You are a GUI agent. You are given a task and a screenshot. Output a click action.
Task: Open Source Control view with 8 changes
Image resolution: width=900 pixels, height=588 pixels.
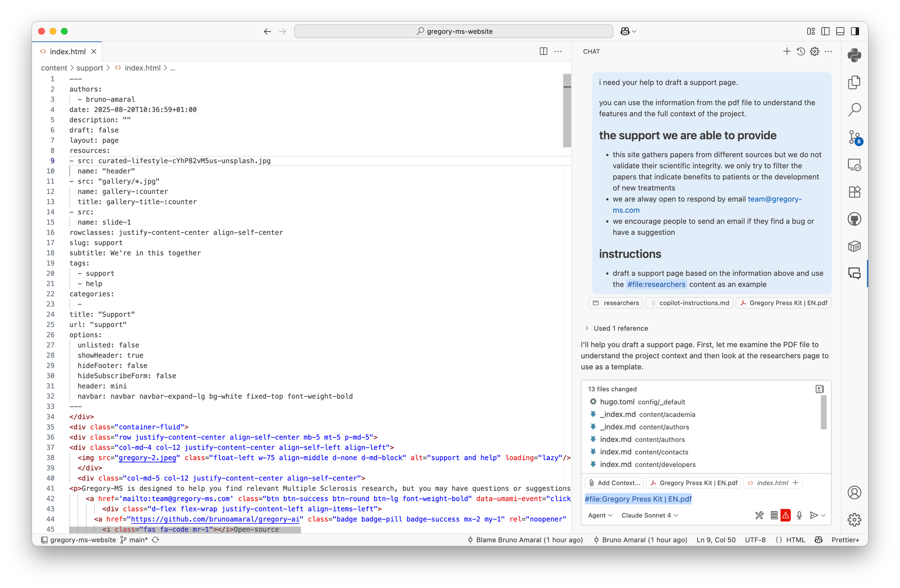pyautogui.click(x=854, y=137)
